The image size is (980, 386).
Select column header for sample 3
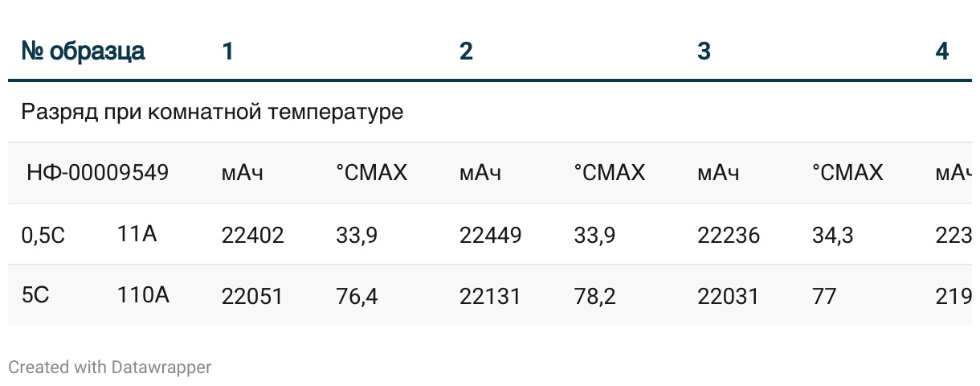click(x=704, y=51)
